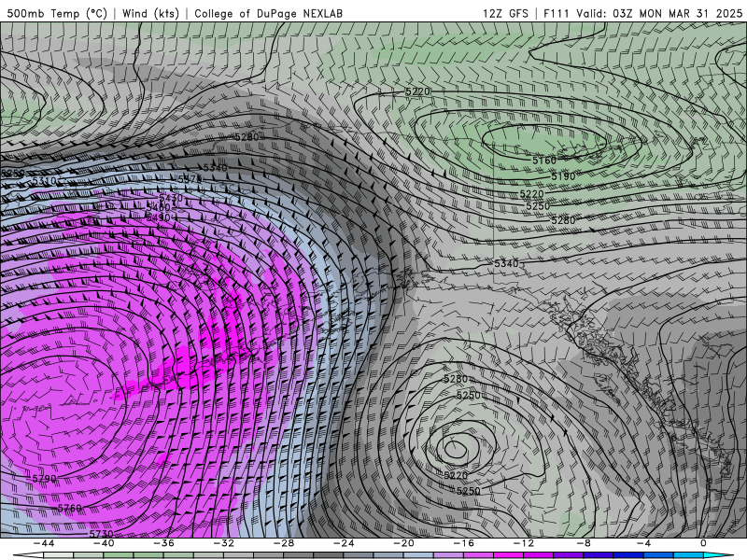Click the white arrow start of color bar

[28, 555]
